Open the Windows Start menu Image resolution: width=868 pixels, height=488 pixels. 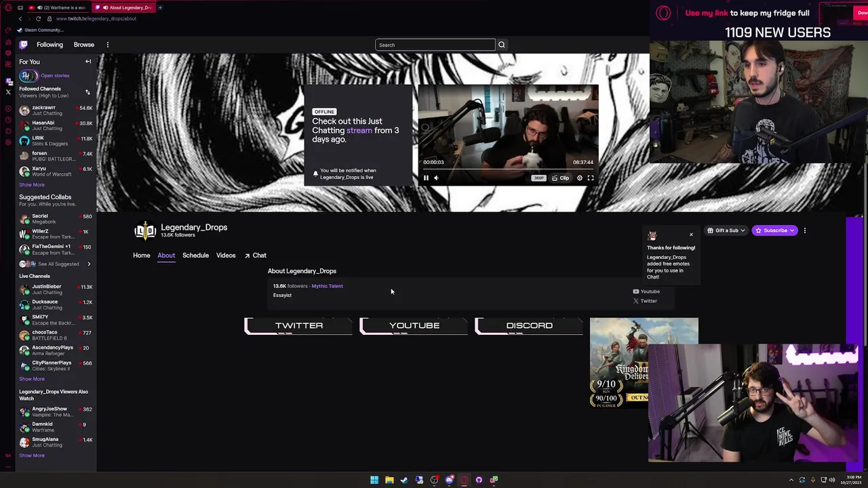(374, 480)
